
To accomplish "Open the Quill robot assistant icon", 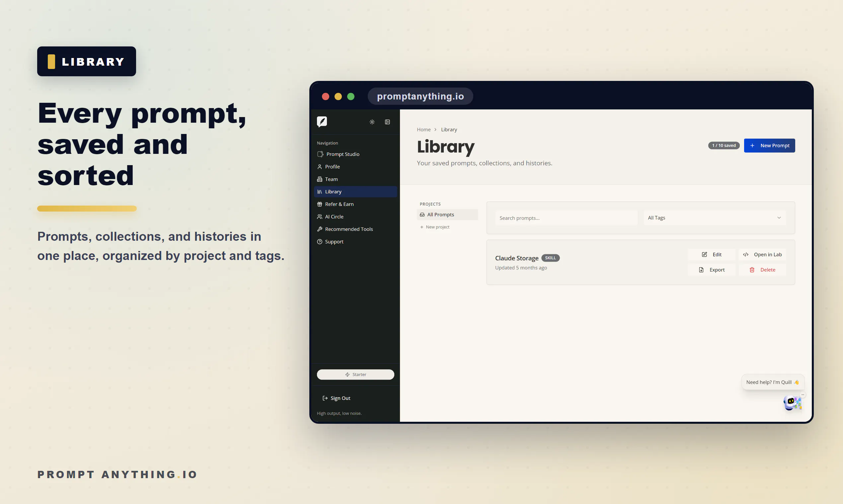I will pyautogui.click(x=792, y=403).
